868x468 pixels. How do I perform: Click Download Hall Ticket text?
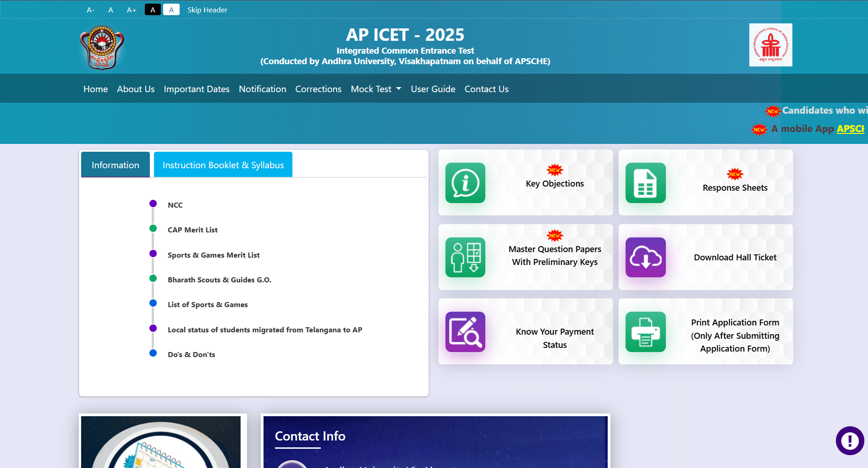click(735, 257)
